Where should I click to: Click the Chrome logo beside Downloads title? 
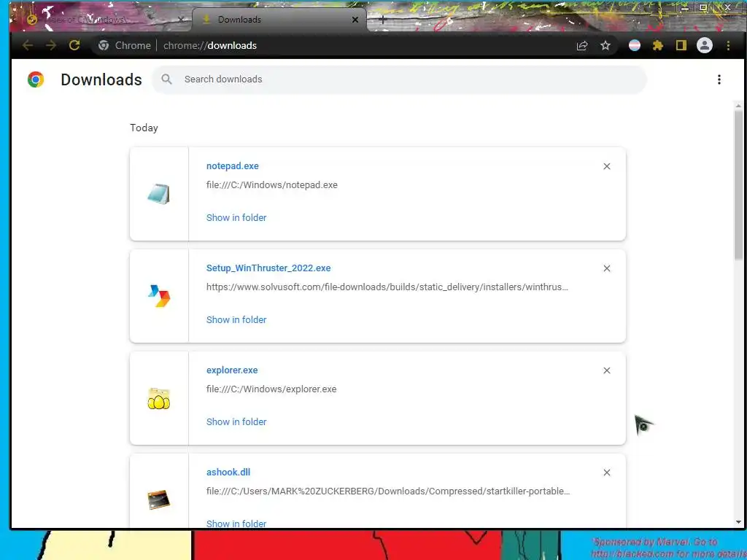(36, 79)
